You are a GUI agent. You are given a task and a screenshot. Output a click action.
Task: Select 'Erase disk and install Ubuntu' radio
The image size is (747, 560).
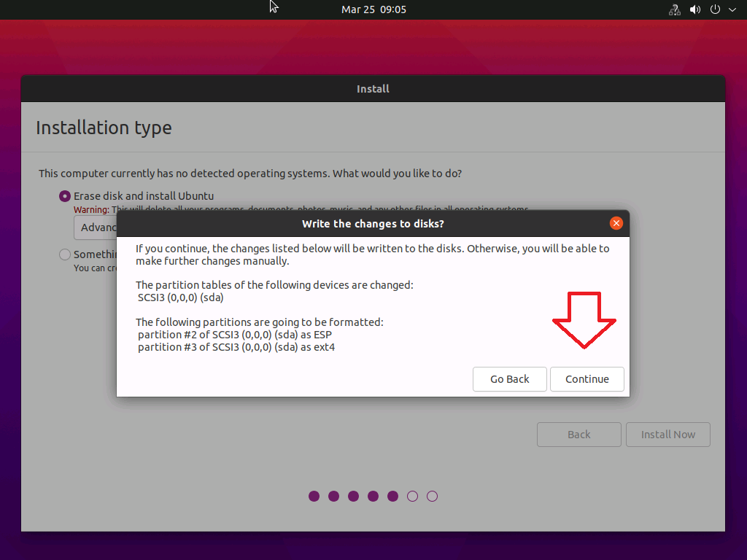(x=65, y=196)
